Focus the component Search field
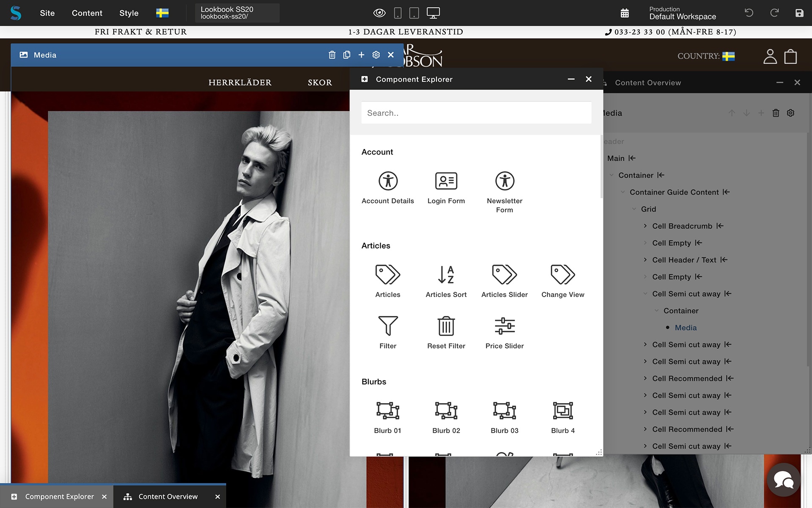The height and width of the screenshot is (508, 812). 476,113
